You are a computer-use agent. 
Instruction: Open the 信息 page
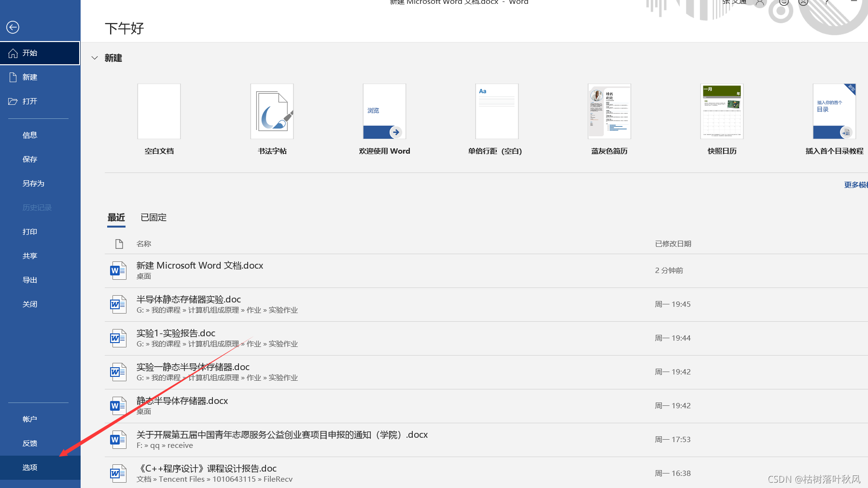pyautogui.click(x=40, y=135)
